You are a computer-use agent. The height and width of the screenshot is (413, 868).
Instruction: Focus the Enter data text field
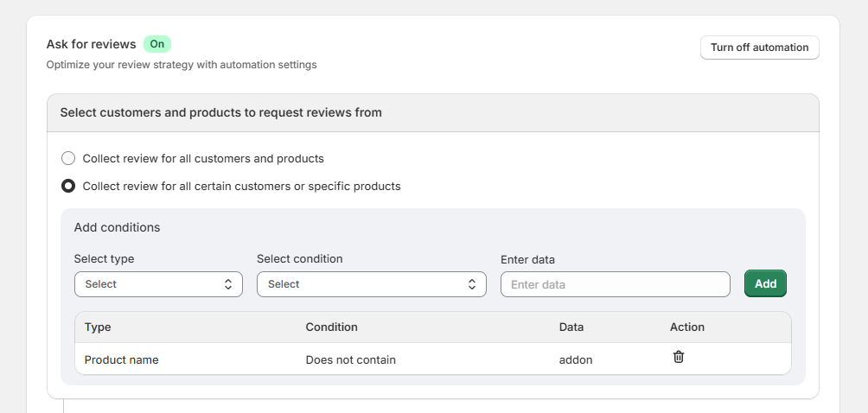(x=615, y=284)
